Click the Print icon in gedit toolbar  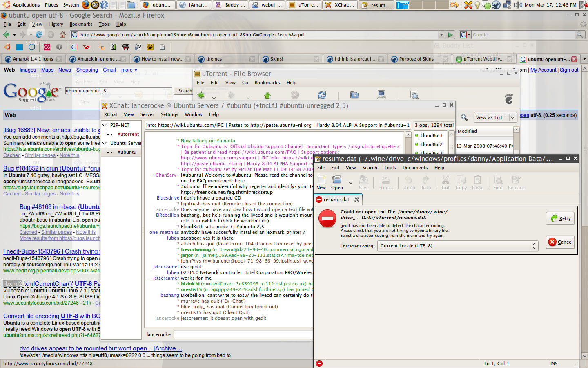pos(385,180)
